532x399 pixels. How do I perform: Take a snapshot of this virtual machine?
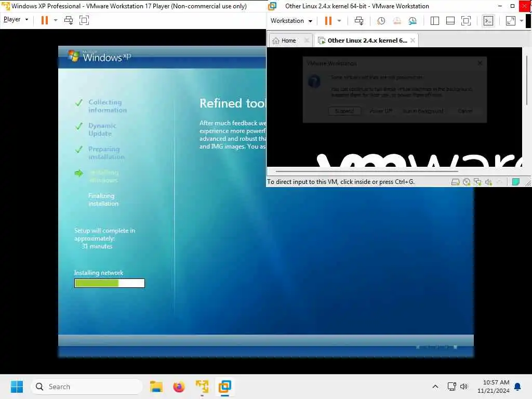[x=381, y=21]
